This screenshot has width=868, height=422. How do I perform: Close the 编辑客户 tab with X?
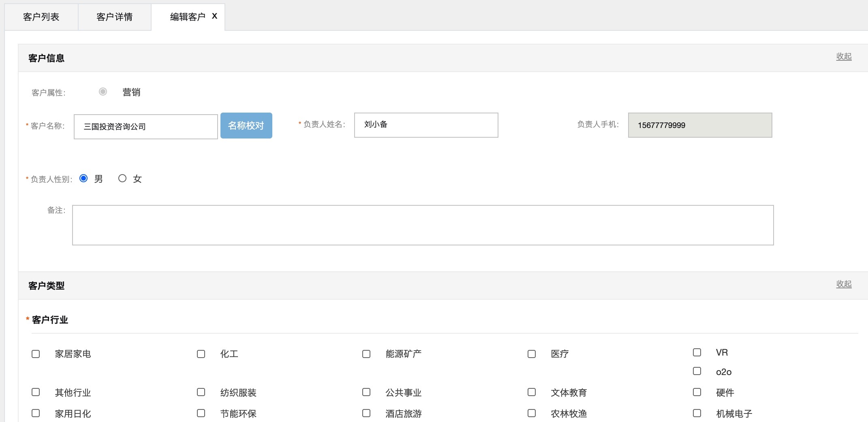pyautogui.click(x=214, y=16)
